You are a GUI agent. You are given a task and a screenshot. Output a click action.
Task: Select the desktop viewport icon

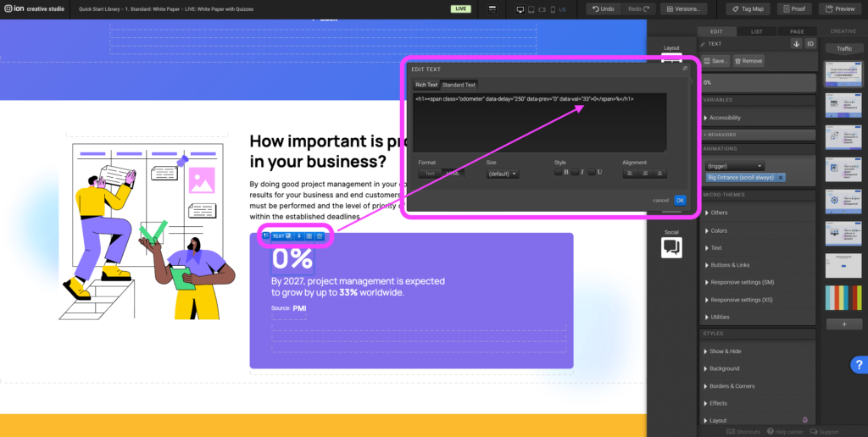tap(520, 8)
